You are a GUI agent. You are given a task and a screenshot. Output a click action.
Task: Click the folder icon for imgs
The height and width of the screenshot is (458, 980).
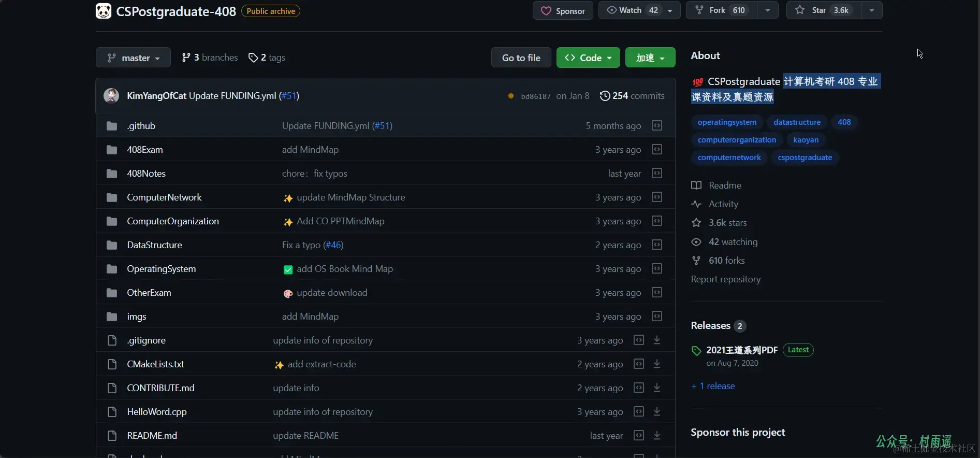coord(112,317)
